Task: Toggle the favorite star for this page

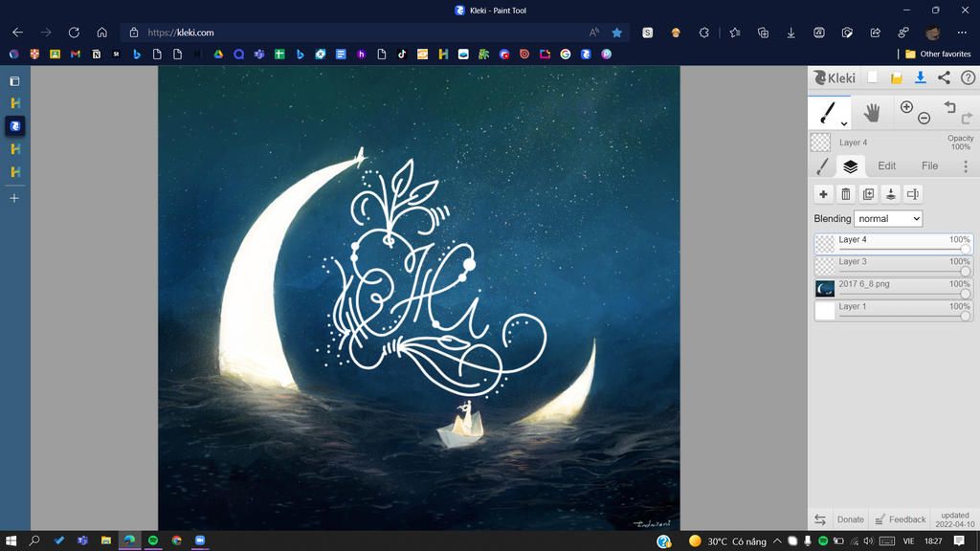Action: pyautogui.click(x=617, y=33)
